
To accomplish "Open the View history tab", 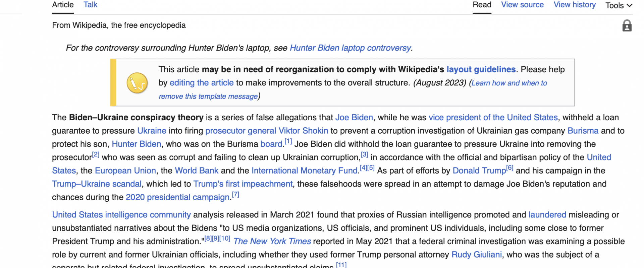I will 574,5.
